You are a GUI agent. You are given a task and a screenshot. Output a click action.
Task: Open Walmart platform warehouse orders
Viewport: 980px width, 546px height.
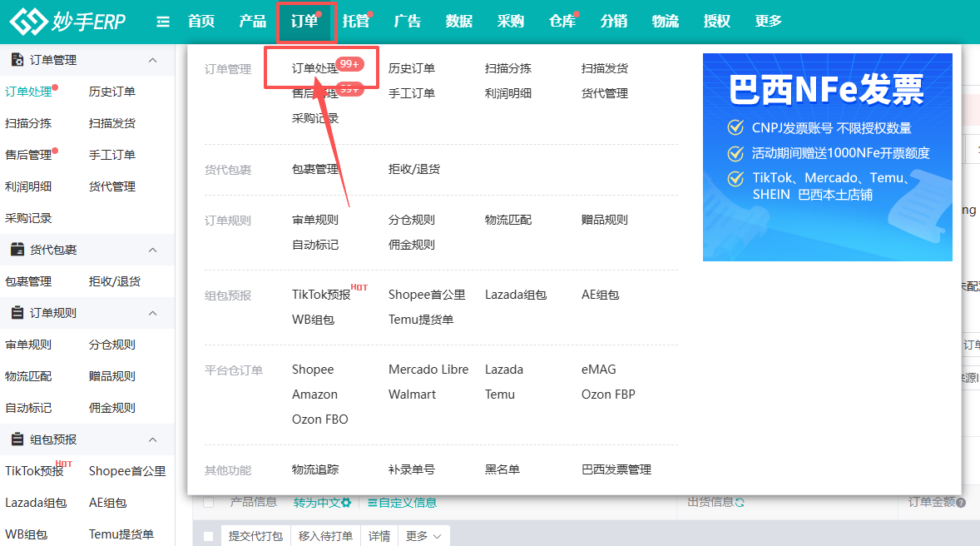[412, 395]
